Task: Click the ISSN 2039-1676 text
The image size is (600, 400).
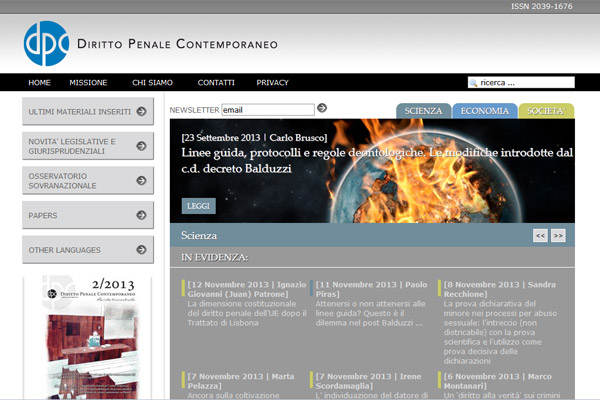Action: coord(542,6)
